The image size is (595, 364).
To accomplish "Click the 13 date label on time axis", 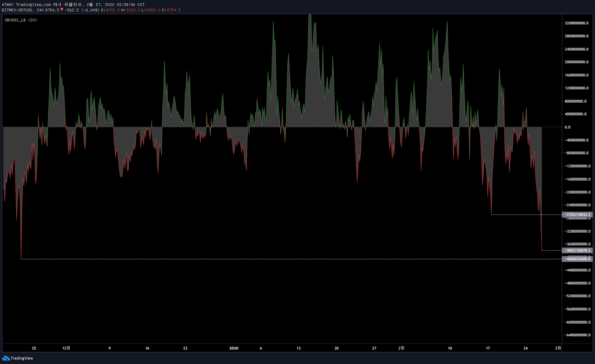I will coord(298,348).
